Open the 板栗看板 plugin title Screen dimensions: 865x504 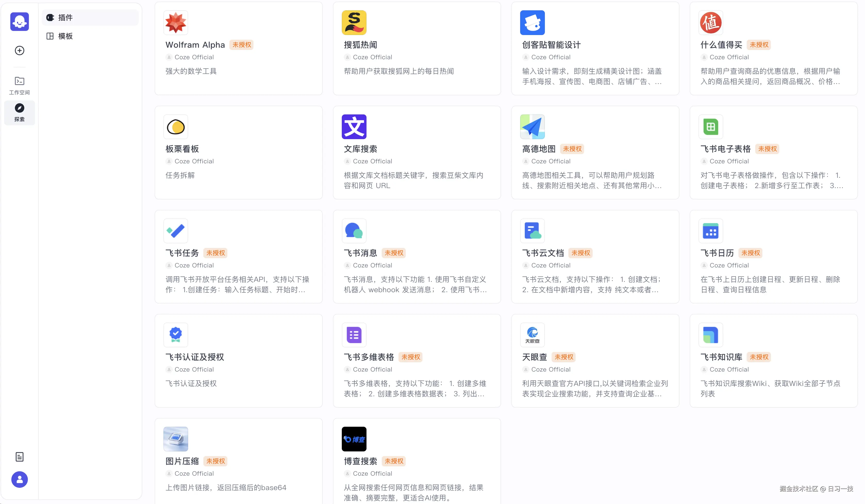(182, 149)
